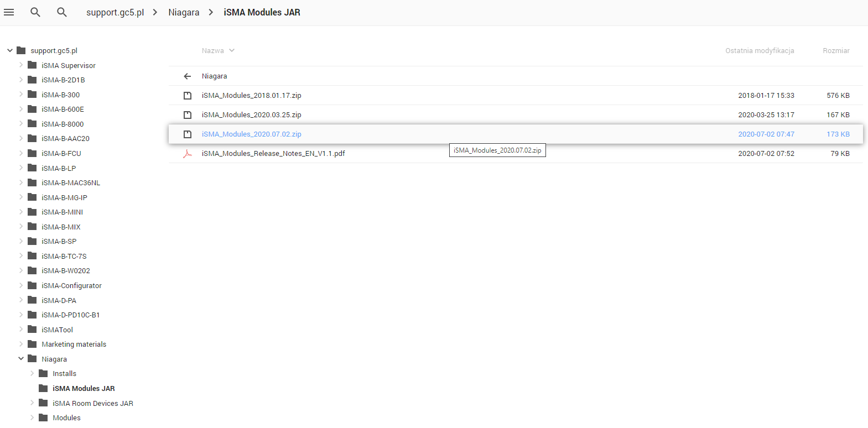The image size is (868, 428).
Task: Click the PDF icon for Release Notes
Action: [x=188, y=154]
